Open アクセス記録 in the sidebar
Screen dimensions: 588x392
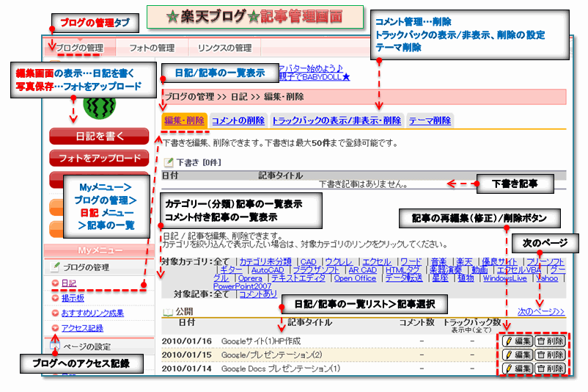82,328
